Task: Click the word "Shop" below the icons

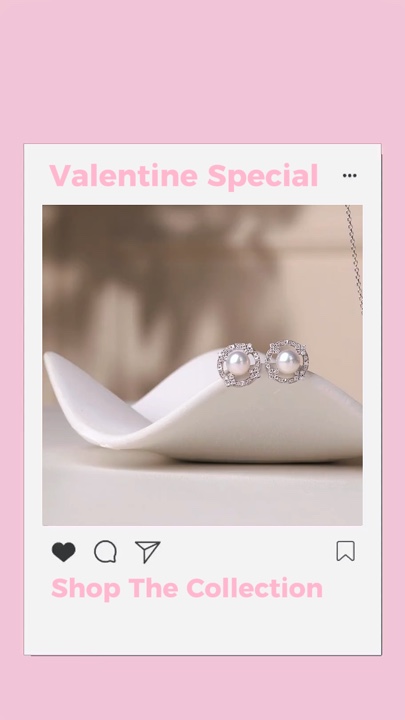Action: (86, 590)
